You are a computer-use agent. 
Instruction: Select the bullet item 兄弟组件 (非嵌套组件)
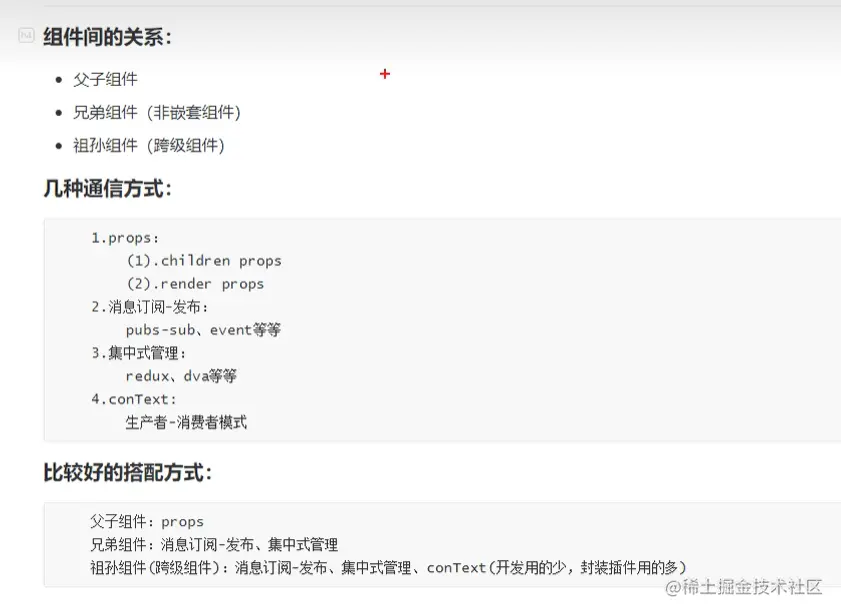tap(157, 113)
